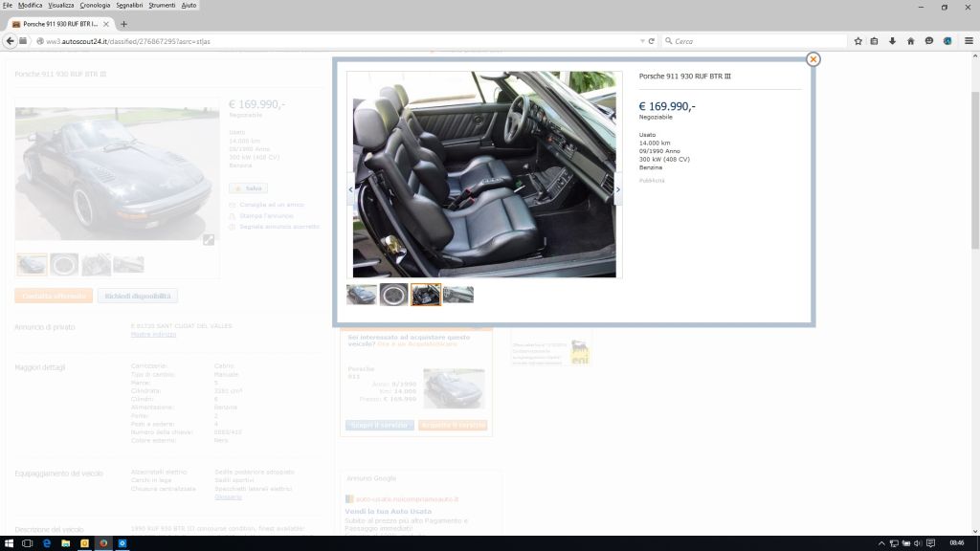Show previous photo in the lightbox
Viewport: 980px width, 551px height.
pyautogui.click(x=350, y=189)
